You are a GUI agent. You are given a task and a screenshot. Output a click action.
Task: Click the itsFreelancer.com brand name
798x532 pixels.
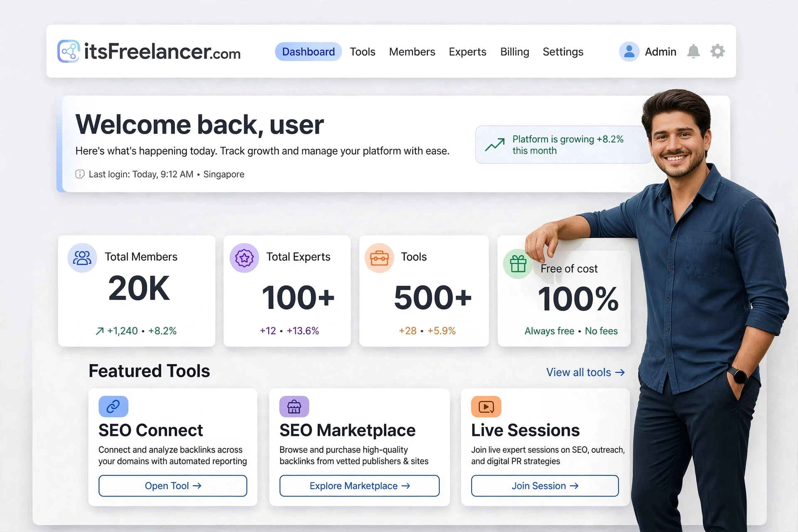162,52
